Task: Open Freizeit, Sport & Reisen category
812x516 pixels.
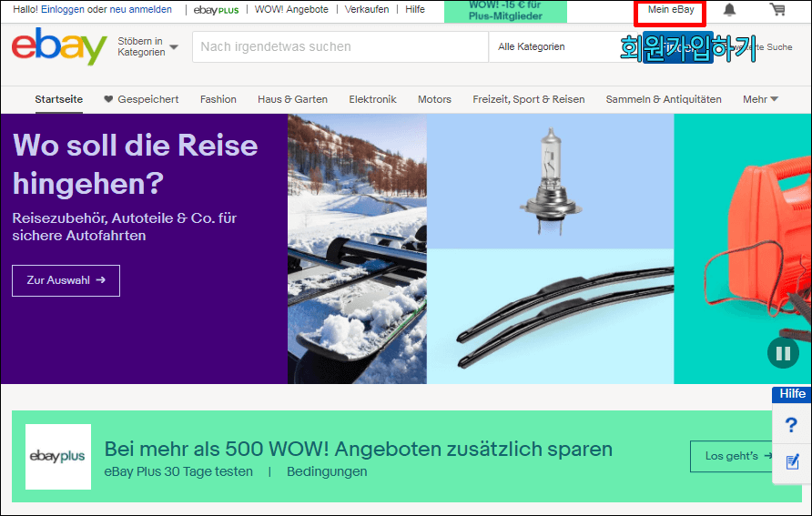Action: pyautogui.click(x=528, y=99)
